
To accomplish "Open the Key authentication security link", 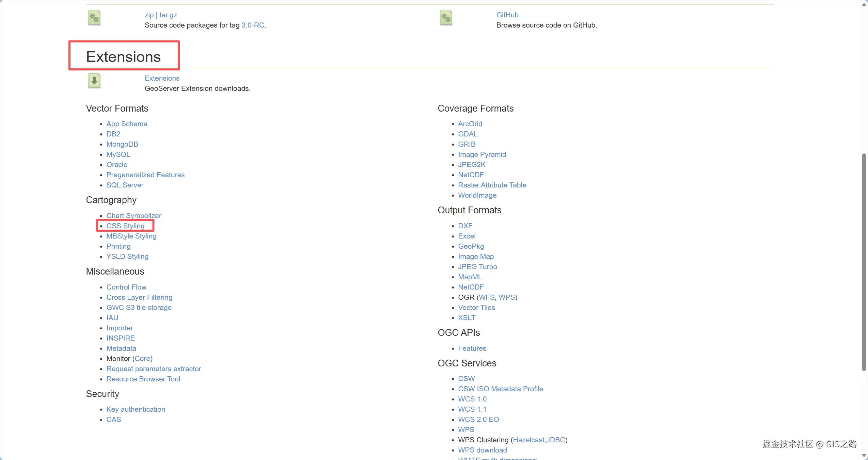I will (x=136, y=409).
